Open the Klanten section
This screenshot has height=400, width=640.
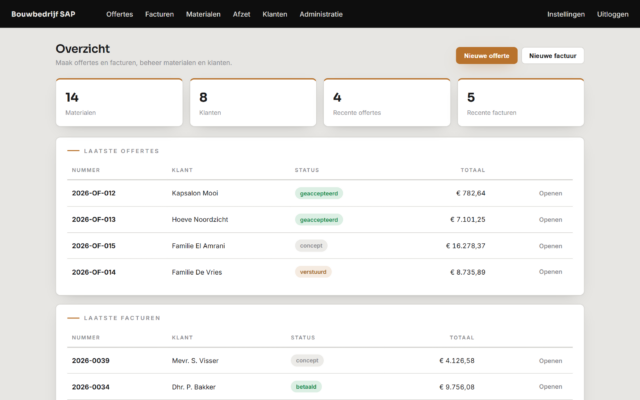tap(275, 14)
